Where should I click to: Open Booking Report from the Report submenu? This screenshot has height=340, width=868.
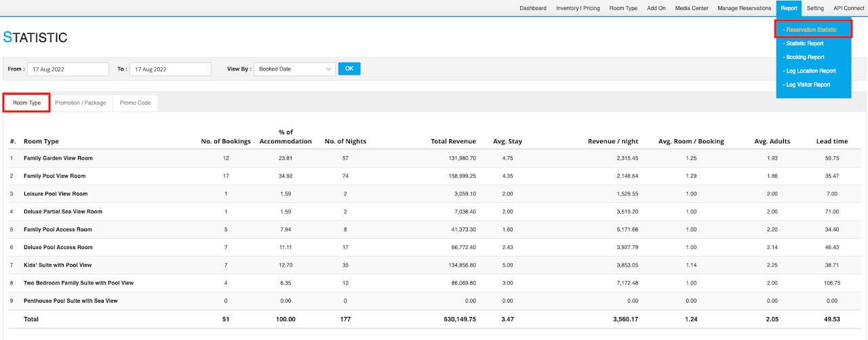pyautogui.click(x=804, y=57)
